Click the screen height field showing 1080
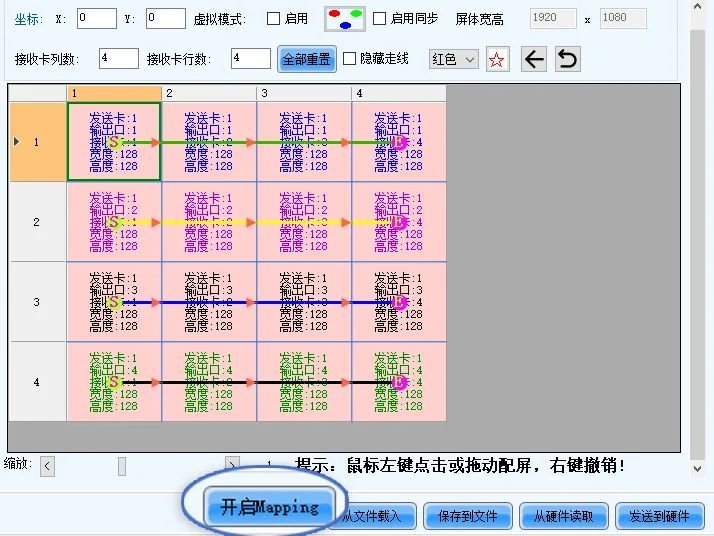The height and width of the screenshot is (536, 714). coord(623,18)
